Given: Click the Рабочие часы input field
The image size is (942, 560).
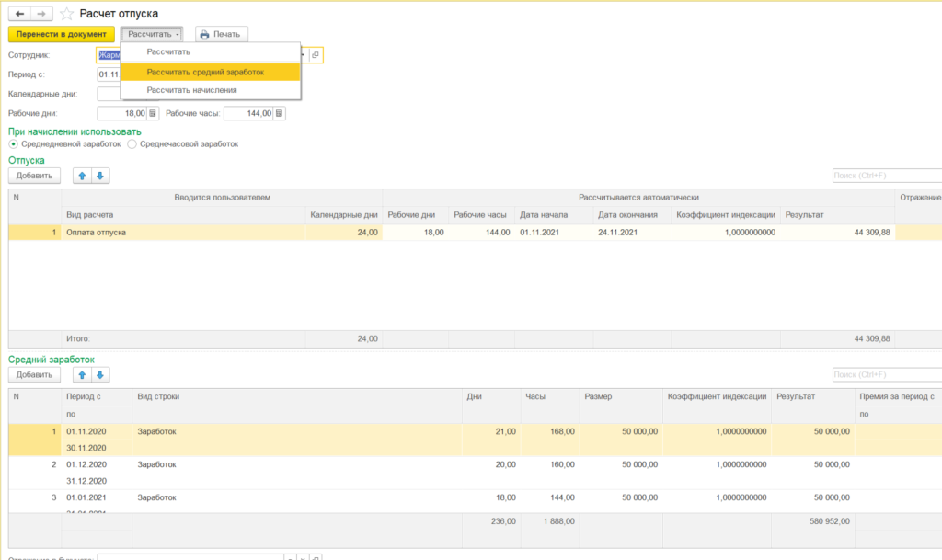Looking at the screenshot, I should [x=249, y=113].
